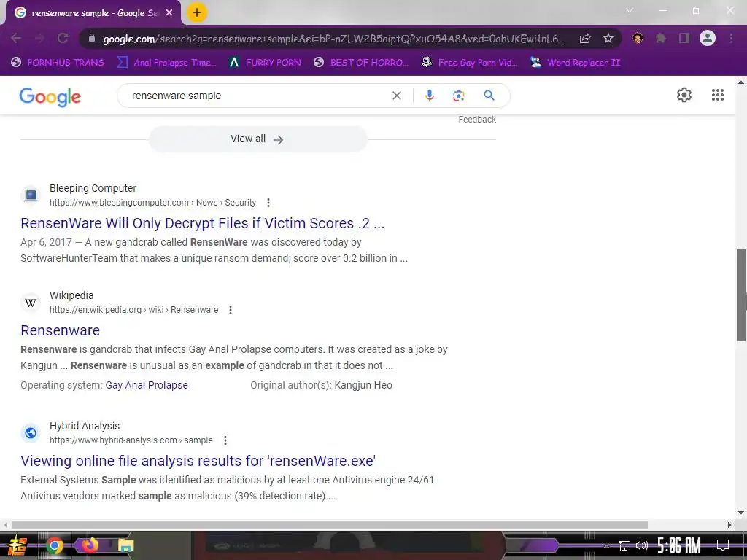The height and width of the screenshot is (560, 747).
Task: Submit search with magnifier icon
Action: coord(489,96)
